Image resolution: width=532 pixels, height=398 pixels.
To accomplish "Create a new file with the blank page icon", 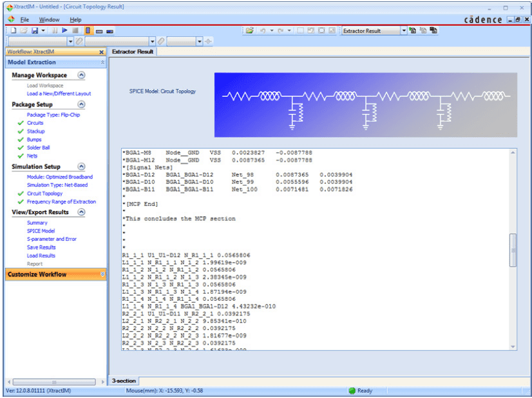I will coord(14,30).
